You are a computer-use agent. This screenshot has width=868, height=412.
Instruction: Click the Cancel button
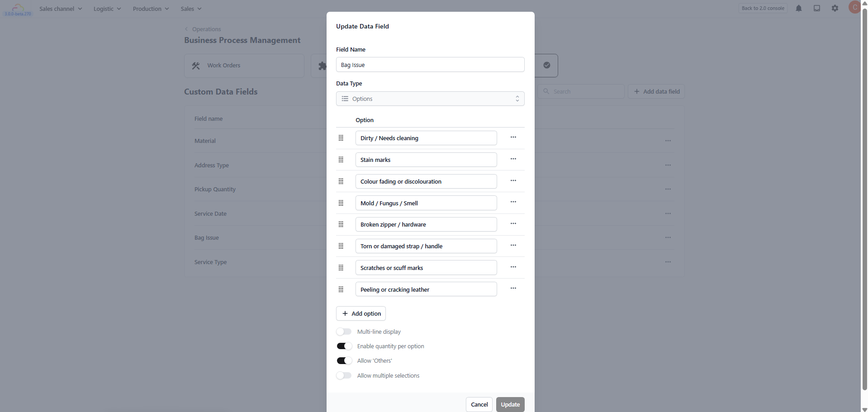pos(479,404)
